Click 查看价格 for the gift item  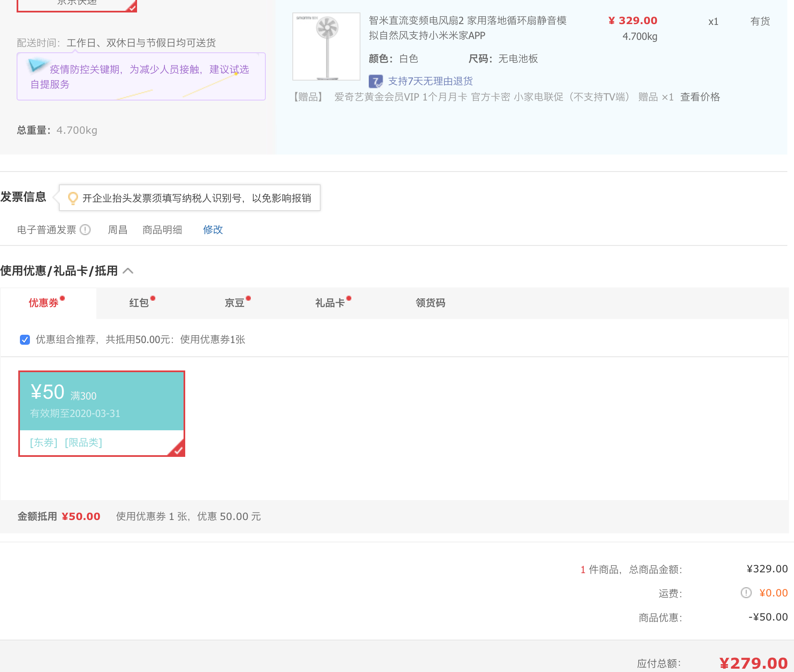(700, 97)
